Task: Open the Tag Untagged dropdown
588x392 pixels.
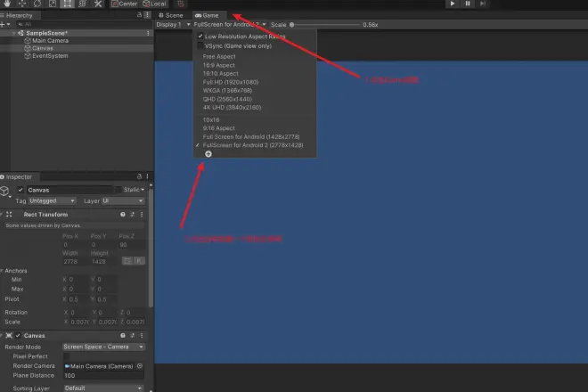Action: click(52, 200)
